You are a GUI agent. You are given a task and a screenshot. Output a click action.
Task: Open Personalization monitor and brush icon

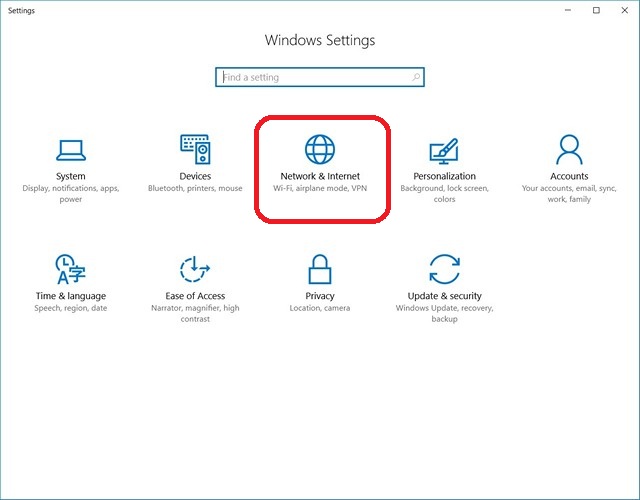pos(444,151)
